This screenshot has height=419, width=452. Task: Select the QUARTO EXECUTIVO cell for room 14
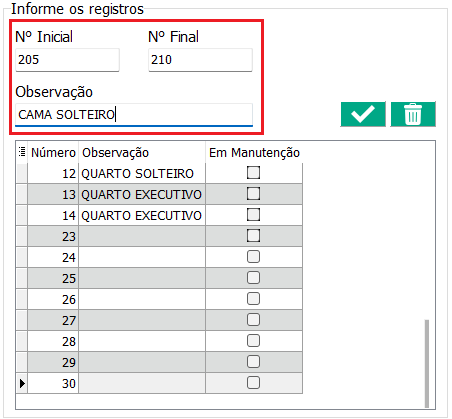point(142,216)
